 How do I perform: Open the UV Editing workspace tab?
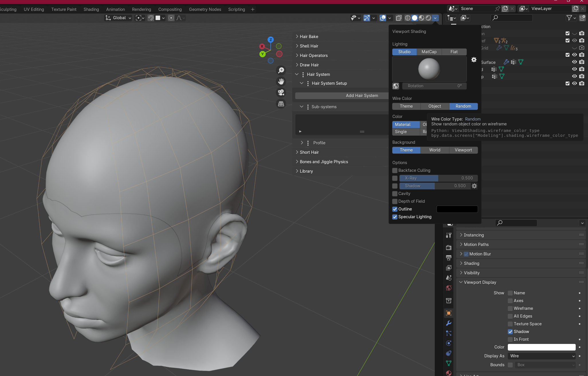[34, 9]
